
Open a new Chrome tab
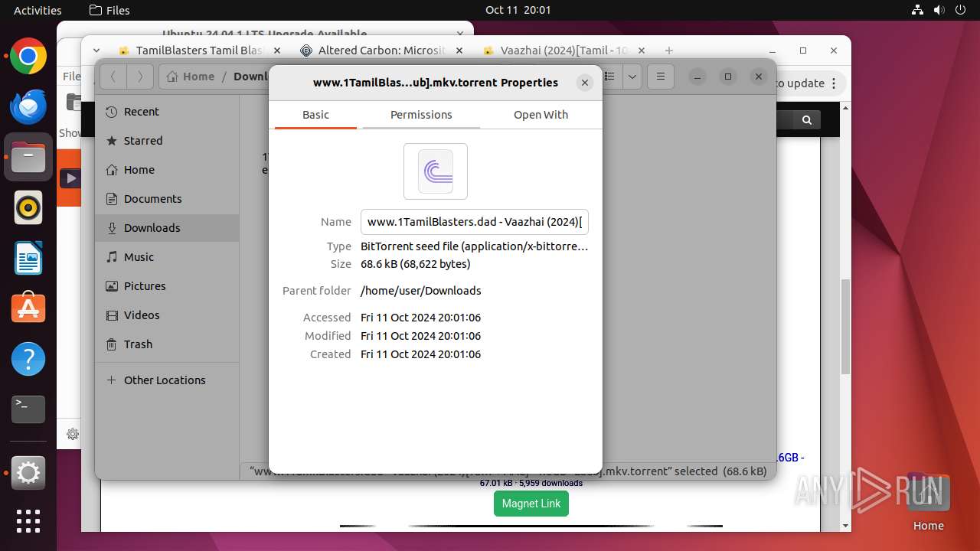pos(669,51)
